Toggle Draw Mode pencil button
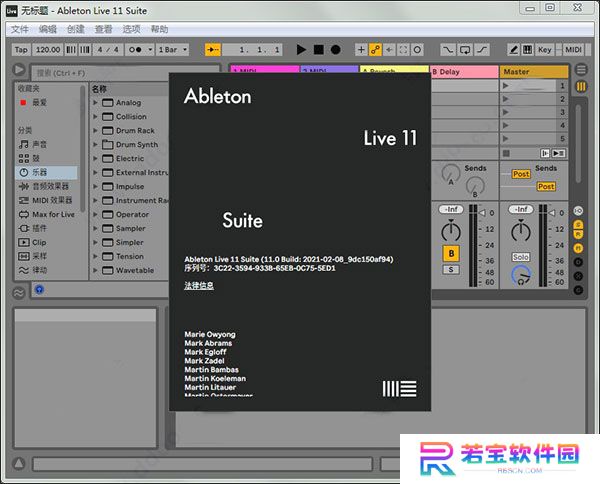Image resolution: width=600 pixels, height=484 pixels. pyautogui.click(x=514, y=50)
